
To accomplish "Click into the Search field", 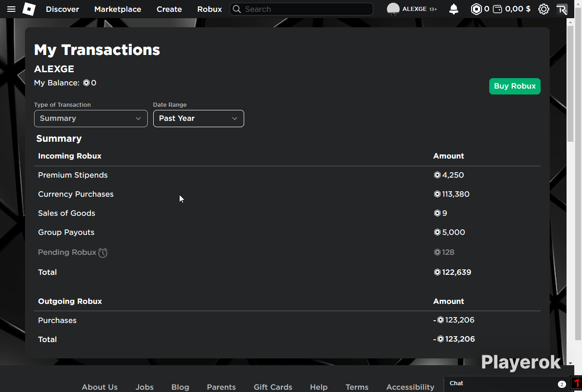I will coord(301,9).
